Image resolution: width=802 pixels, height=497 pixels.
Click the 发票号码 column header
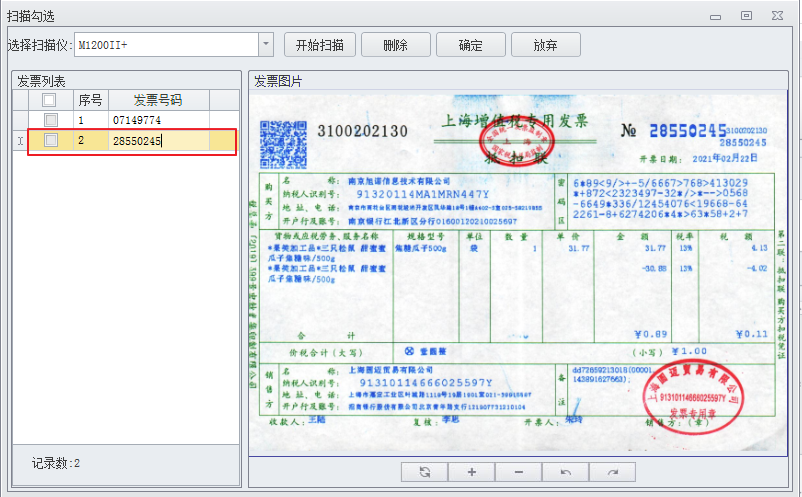tap(159, 100)
